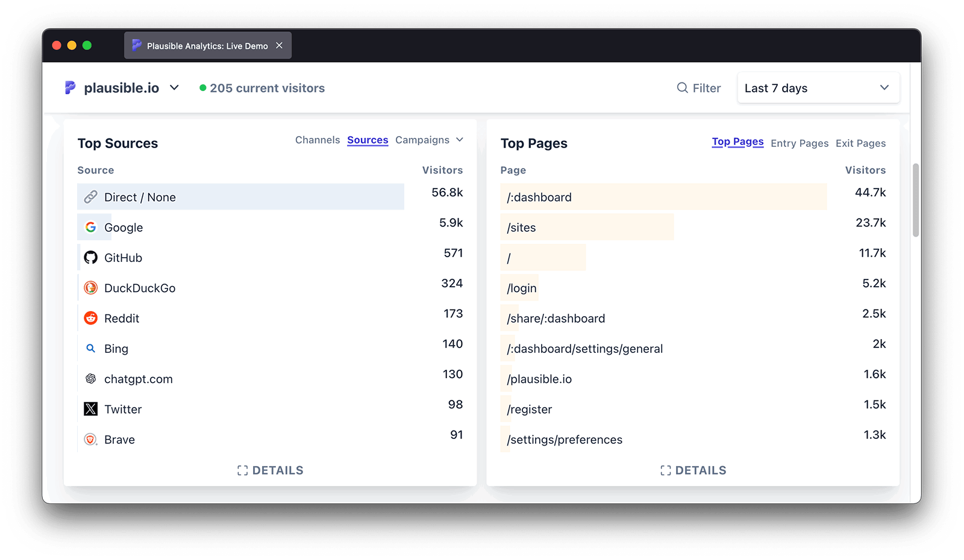Click the chatgpt.com source icon
This screenshot has height=560, width=964.
[x=90, y=379]
